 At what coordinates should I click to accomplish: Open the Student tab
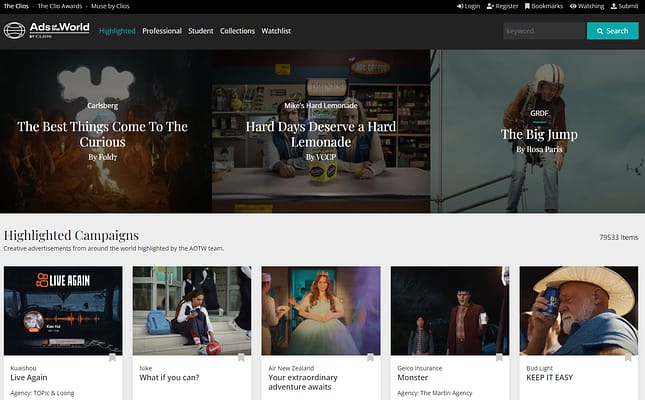[201, 31]
